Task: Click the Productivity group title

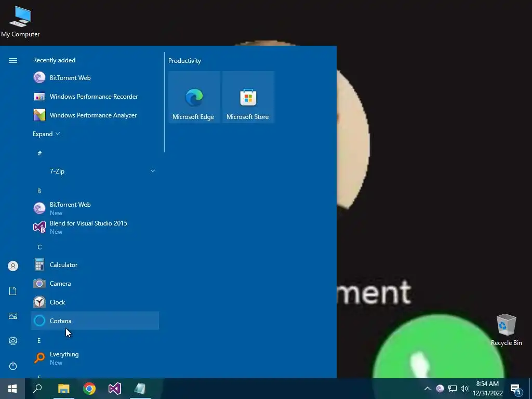Action: [184, 61]
